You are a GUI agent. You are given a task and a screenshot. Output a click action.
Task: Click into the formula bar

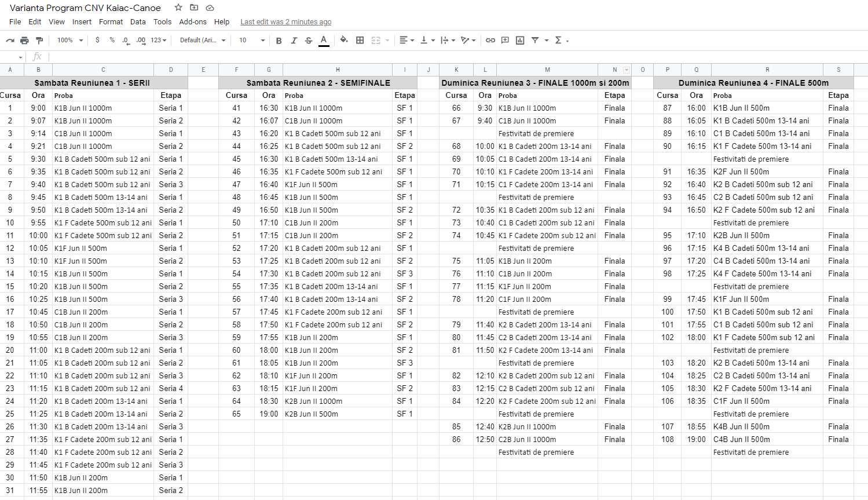[457, 57]
